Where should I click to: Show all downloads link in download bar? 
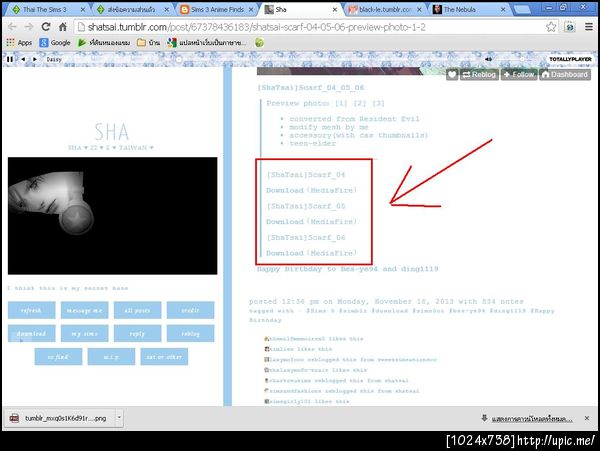[x=532, y=419]
